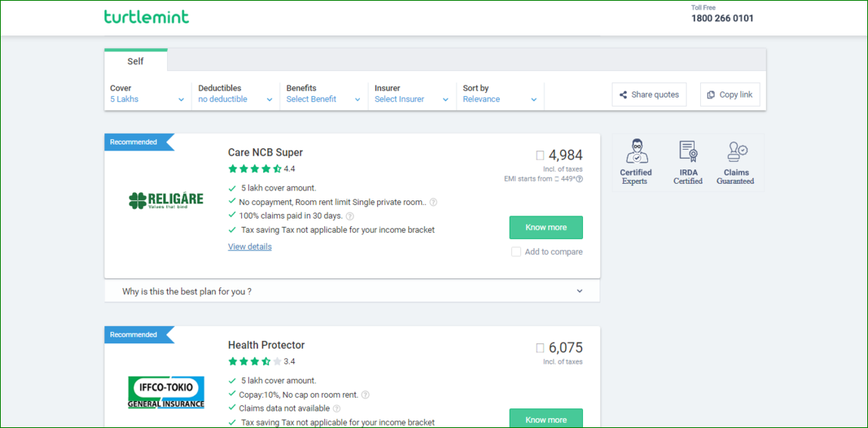Click Know more for Care NCB Super
Screen dimensions: 868x428
coord(546,228)
